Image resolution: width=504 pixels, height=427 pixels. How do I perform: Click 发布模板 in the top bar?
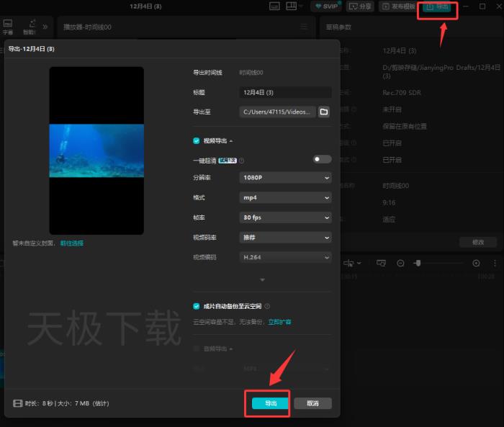tap(398, 6)
